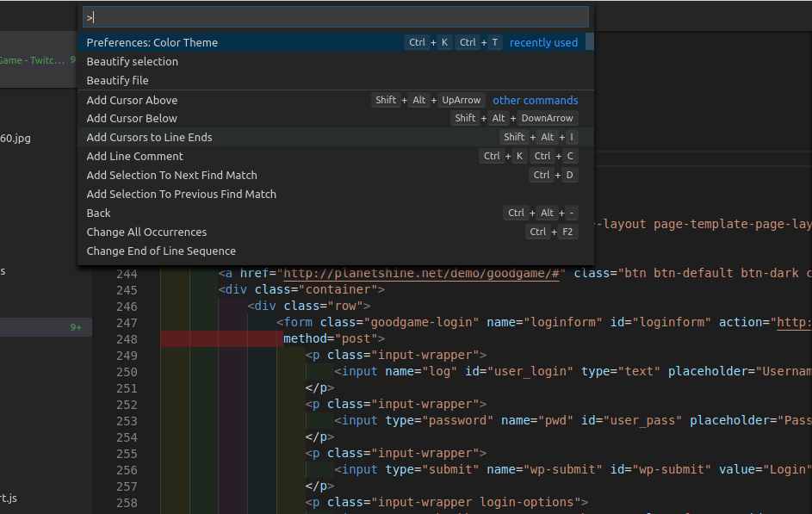Select the Beautify file command
Image resolution: width=812 pixels, height=514 pixels.
point(118,80)
